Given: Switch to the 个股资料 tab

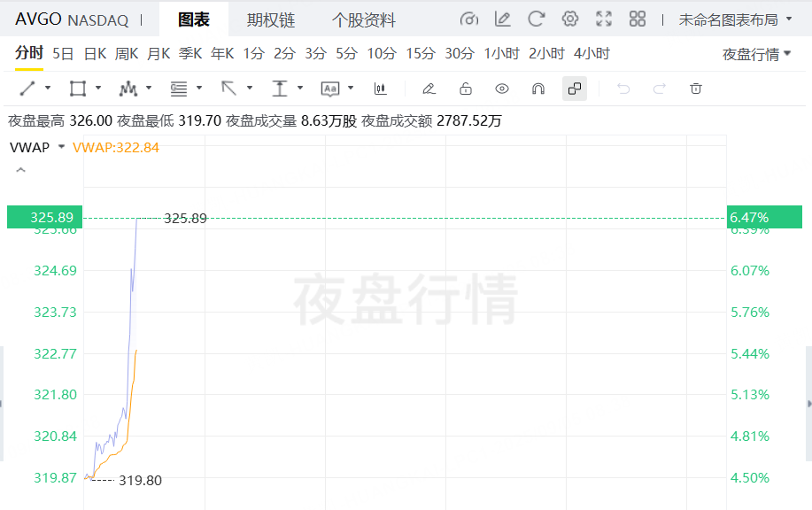Looking at the screenshot, I should pos(363,19).
